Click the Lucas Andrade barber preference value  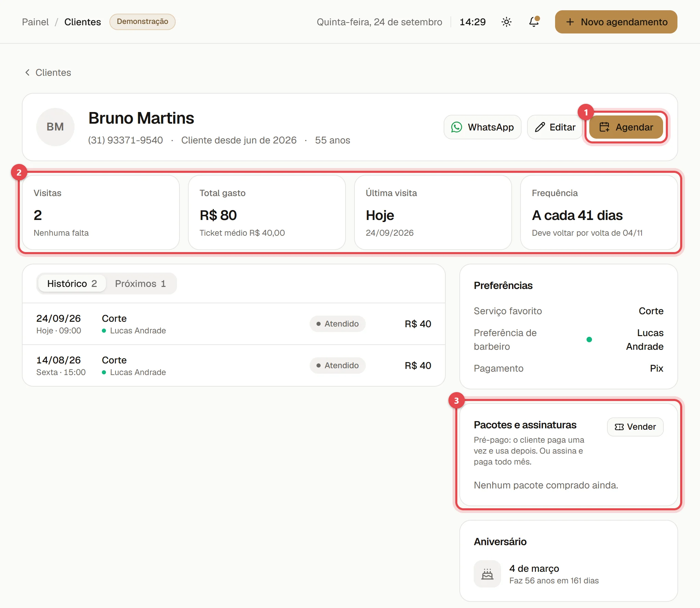point(645,340)
